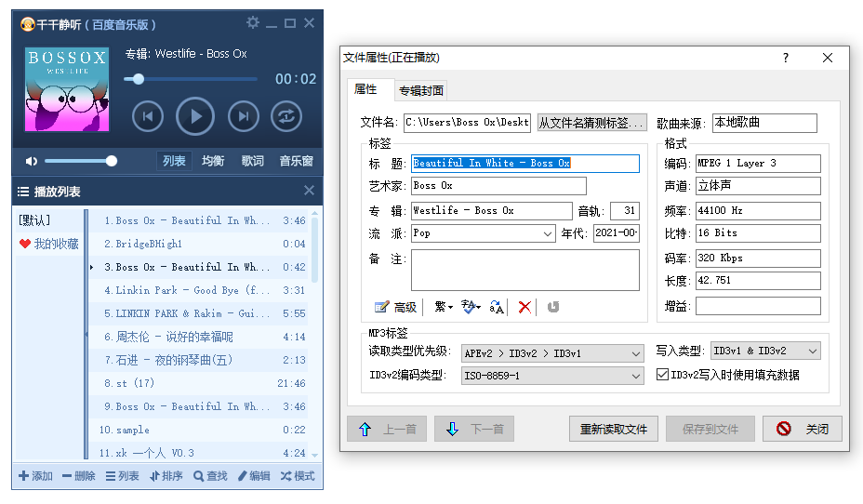This screenshot has height=504, width=863.
Task: Toggle ID3v2写入时使用填充数据 checkbox
Action: [663, 375]
